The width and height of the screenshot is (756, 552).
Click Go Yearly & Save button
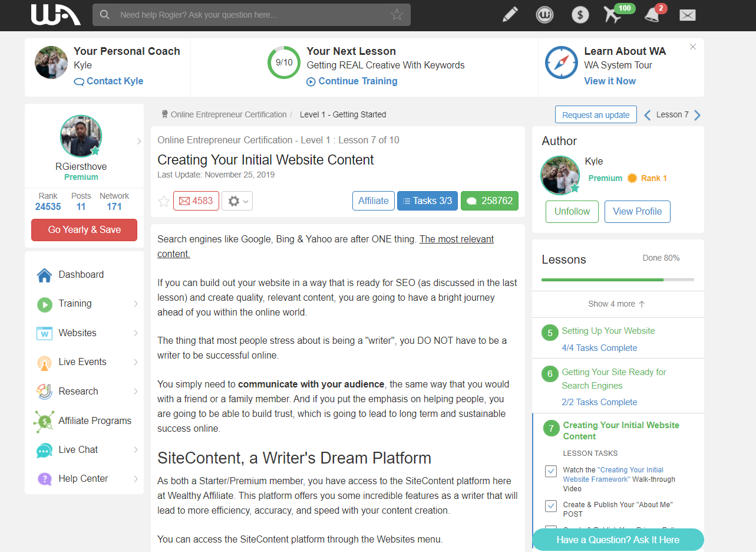[84, 230]
